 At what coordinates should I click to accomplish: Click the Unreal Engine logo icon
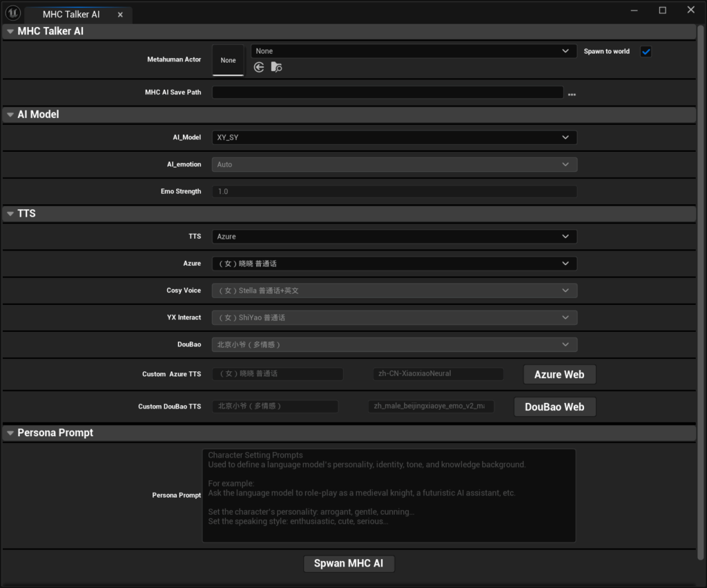12,12
